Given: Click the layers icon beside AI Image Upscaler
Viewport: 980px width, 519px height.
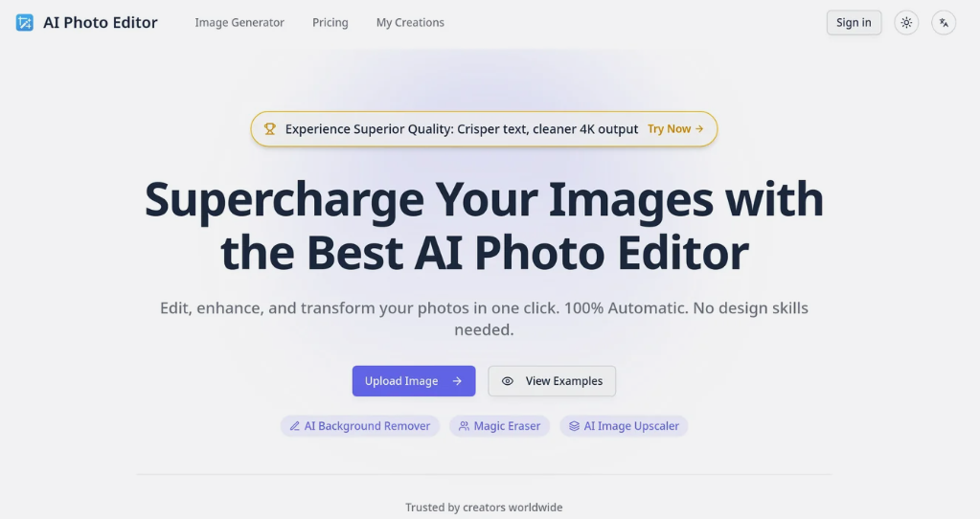Looking at the screenshot, I should [x=574, y=426].
